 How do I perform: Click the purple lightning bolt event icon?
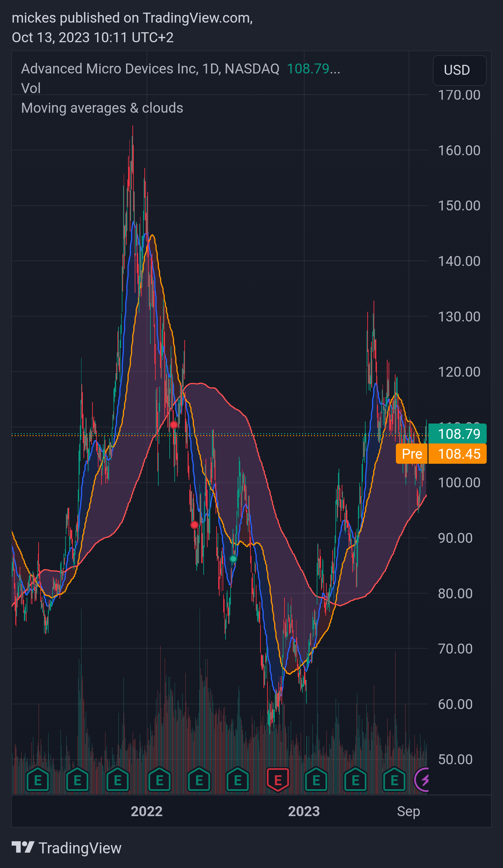[421, 780]
